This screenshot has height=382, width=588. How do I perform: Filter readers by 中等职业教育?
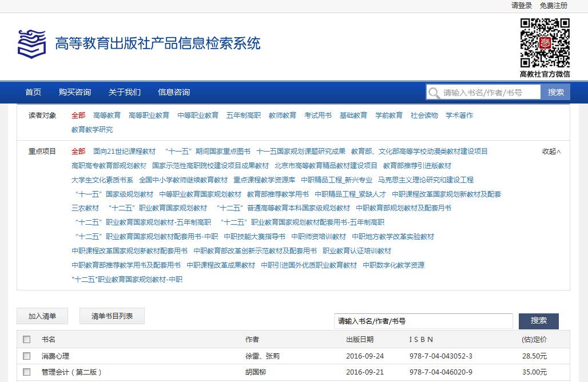198,116
